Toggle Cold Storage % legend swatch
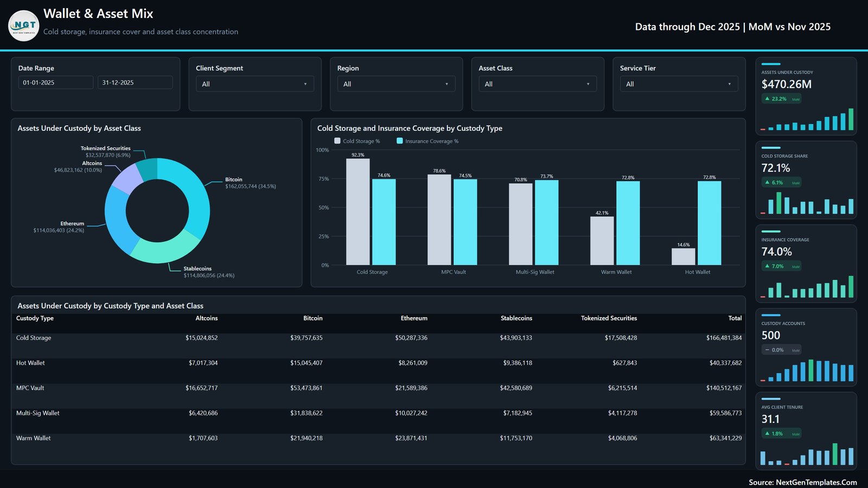 pos(337,141)
